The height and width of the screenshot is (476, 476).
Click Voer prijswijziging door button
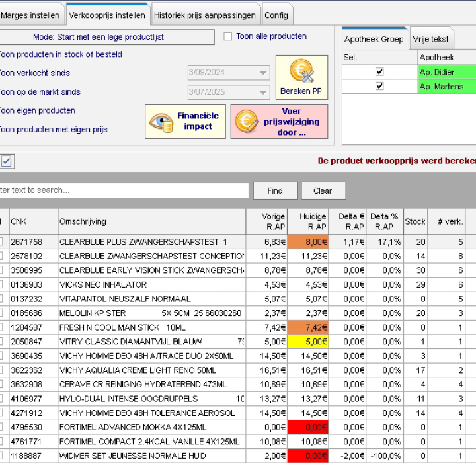tap(279, 122)
